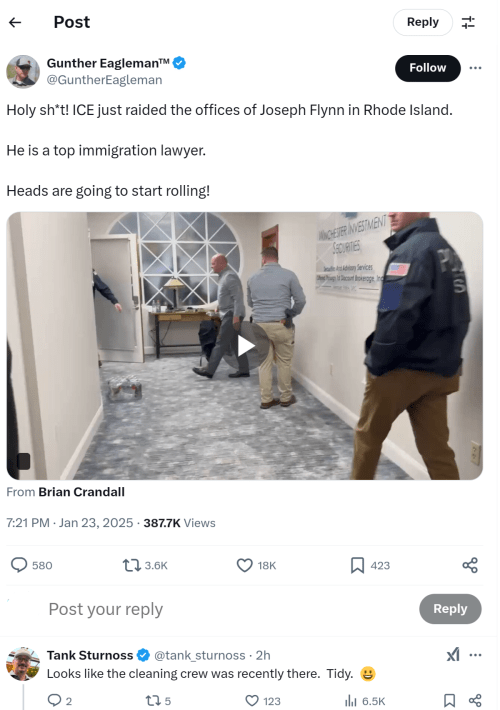Screen dimensions: 500x710
Task: Bookmark the post with 423 bookmarks
Action: 357,565
